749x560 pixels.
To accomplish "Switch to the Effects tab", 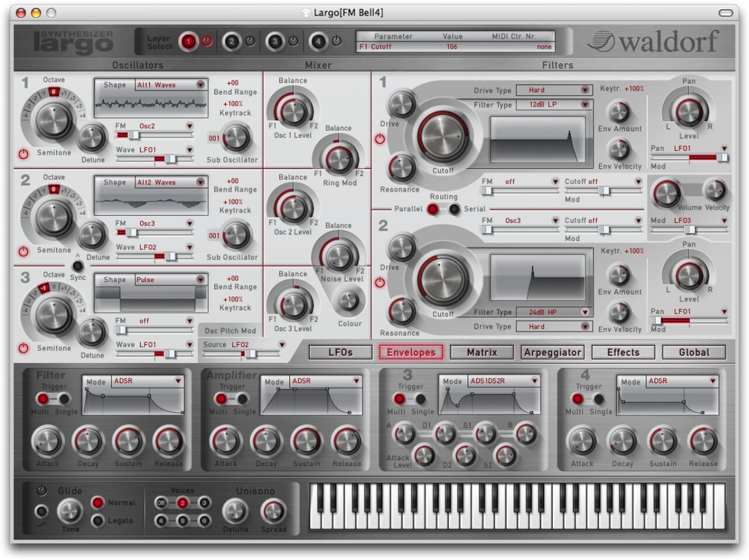I will 623,352.
